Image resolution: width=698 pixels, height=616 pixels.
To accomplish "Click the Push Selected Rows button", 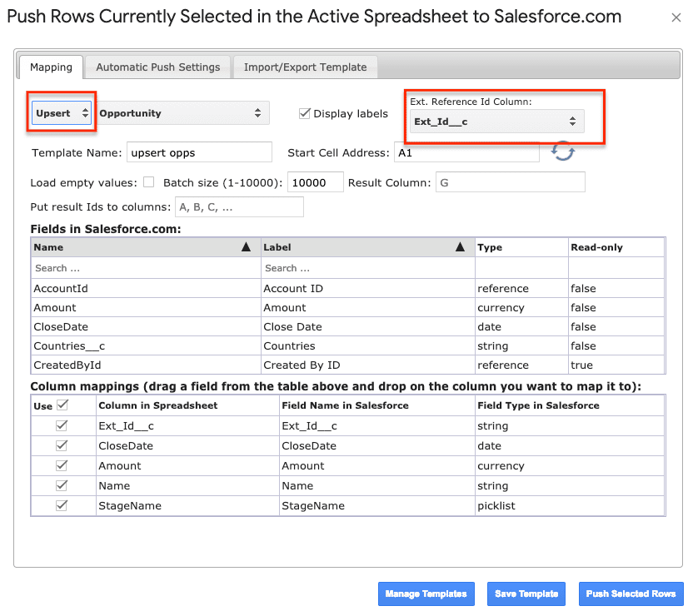I will (631, 594).
